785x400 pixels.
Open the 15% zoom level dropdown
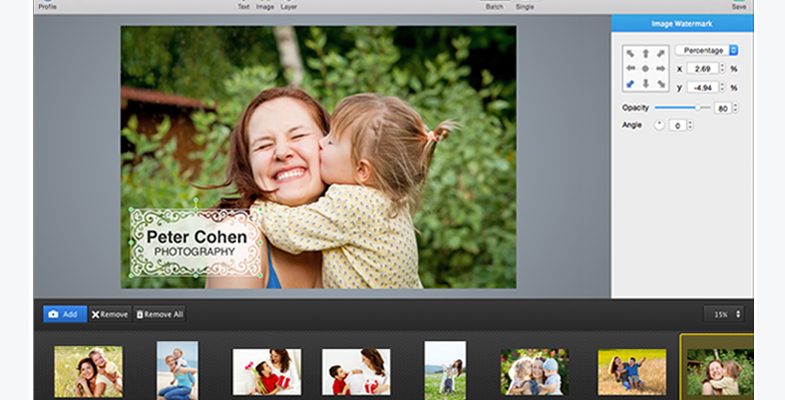pos(724,314)
